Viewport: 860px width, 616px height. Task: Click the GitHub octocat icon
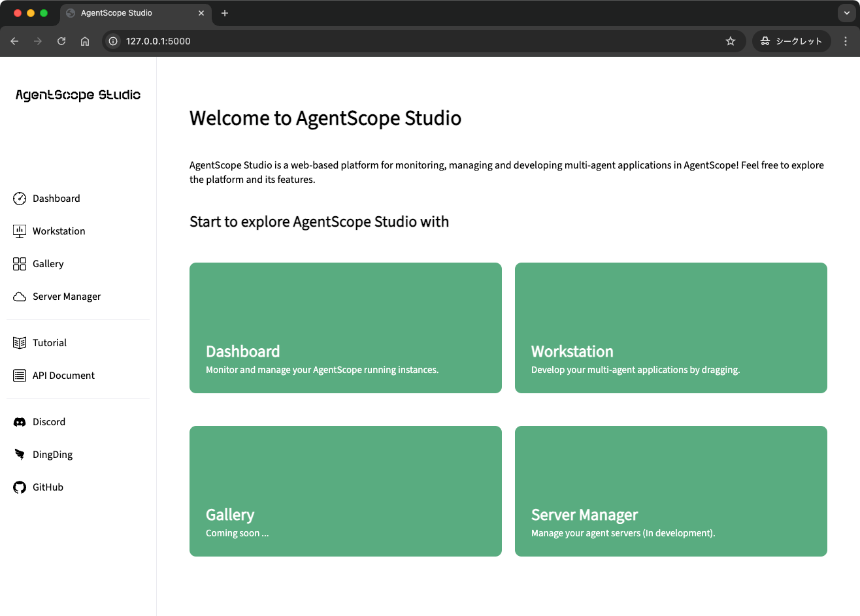(x=20, y=487)
